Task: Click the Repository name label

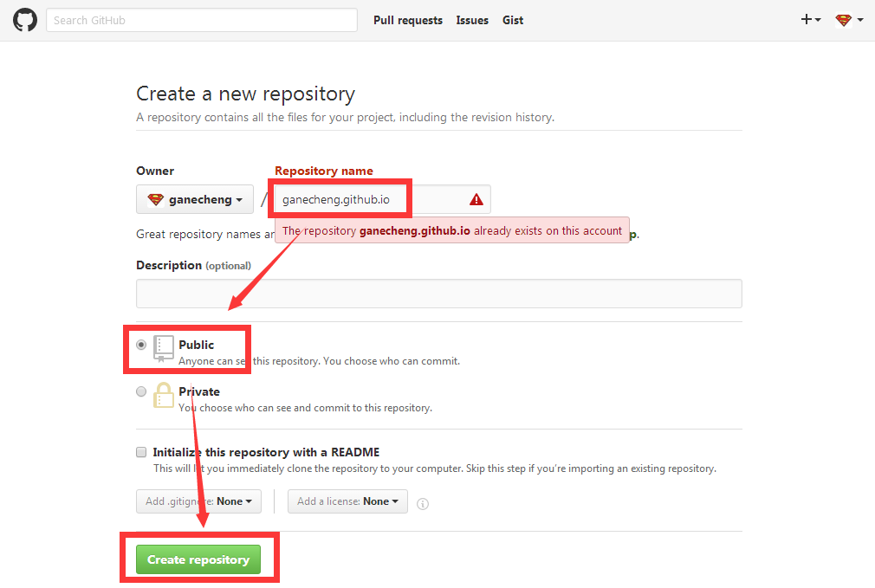Action: point(324,171)
